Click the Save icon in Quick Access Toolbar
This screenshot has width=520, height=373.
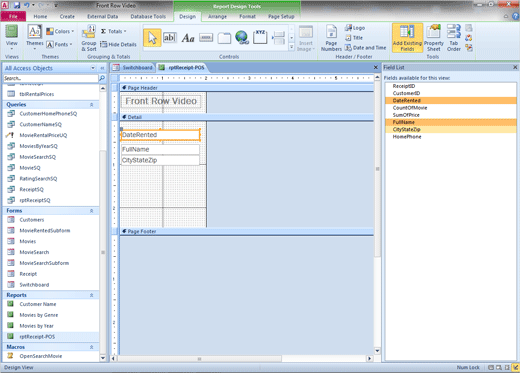pyautogui.click(x=17, y=5)
